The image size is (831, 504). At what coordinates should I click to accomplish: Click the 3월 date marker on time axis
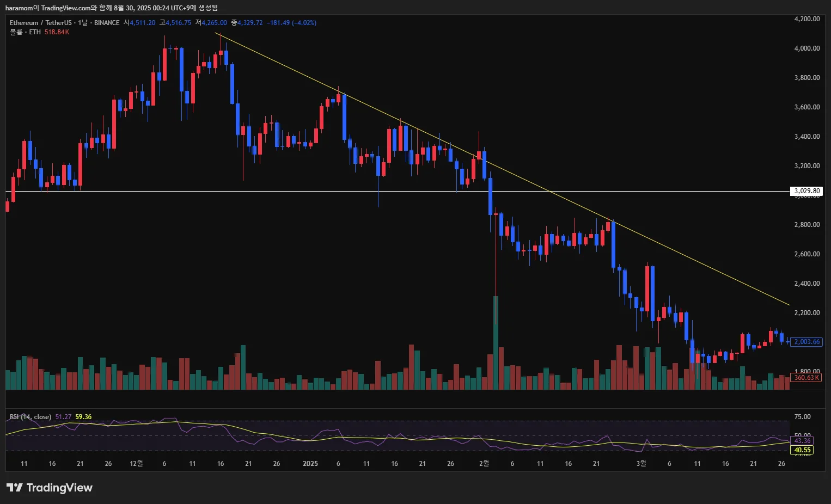tap(641, 464)
